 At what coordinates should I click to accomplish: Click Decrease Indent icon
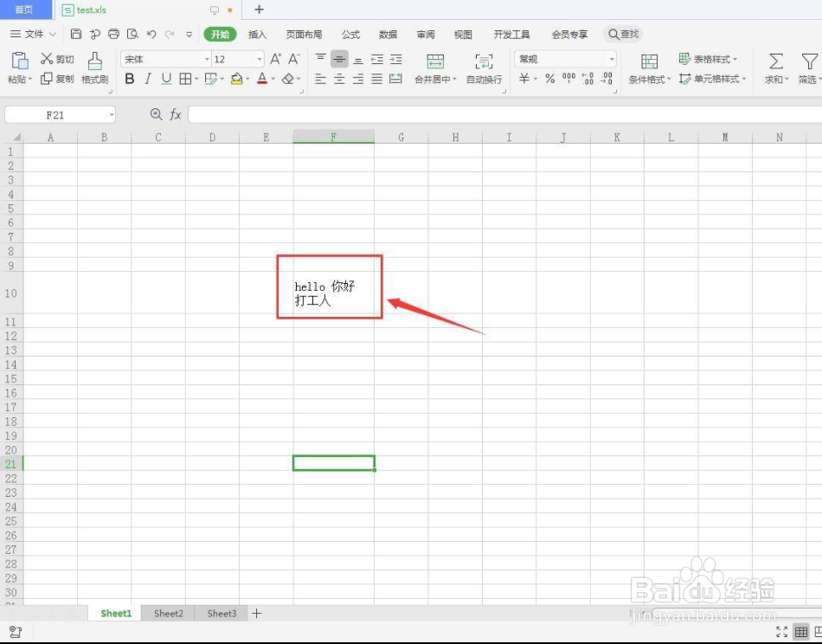[377, 59]
